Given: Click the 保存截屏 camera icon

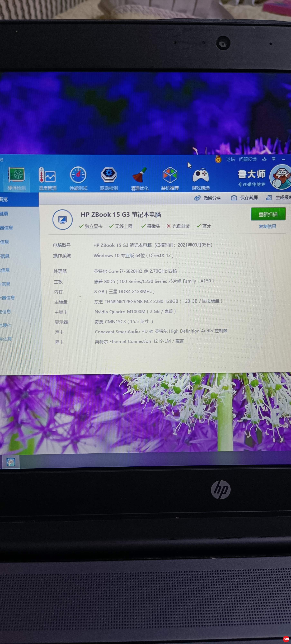Looking at the screenshot, I should click(x=234, y=198).
